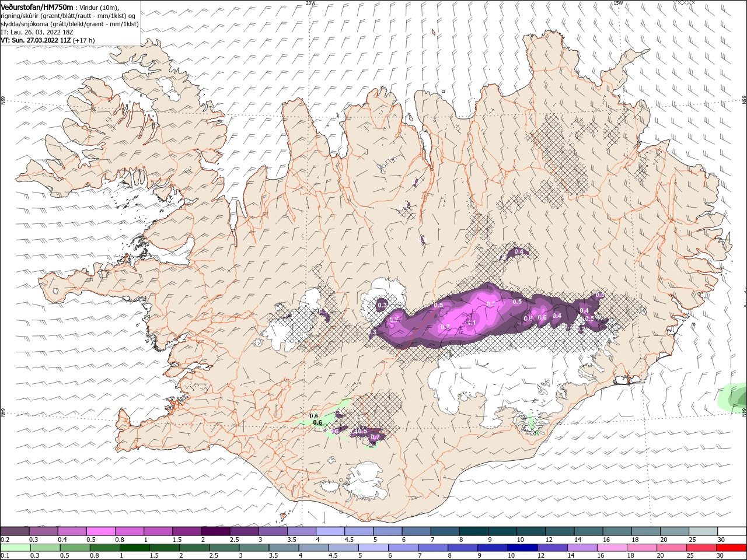Viewport: 747px width, 560px height.
Task: Click the 1.1 snowfall value in the bright pink area
Action: pyautogui.click(x=472, y=323)
